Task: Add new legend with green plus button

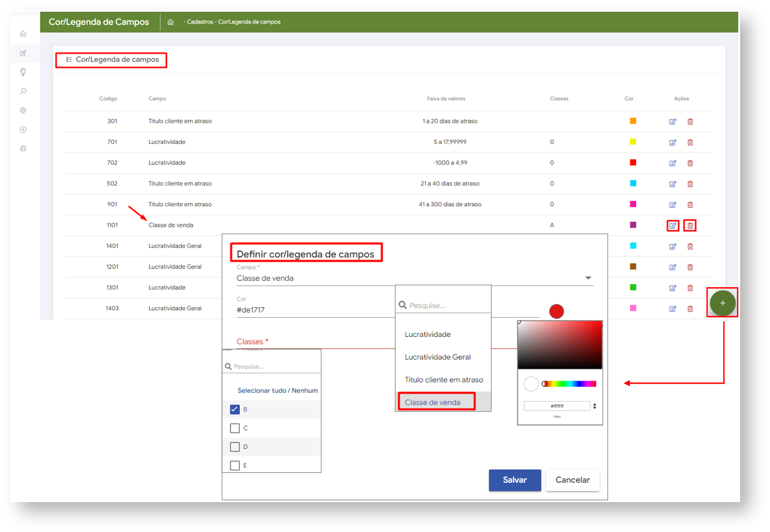Action: pos(723,303)
